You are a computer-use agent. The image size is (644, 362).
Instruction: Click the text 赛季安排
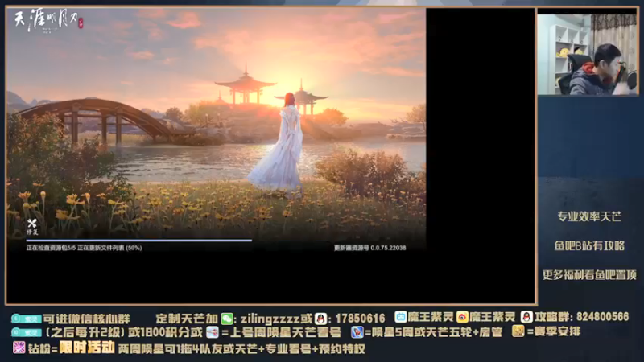(x=559, y=331)
